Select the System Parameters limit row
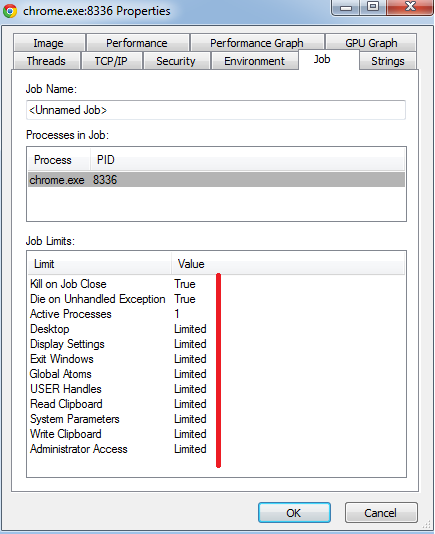Viewport: 435px width, 534px height. [x=216, y=419]
